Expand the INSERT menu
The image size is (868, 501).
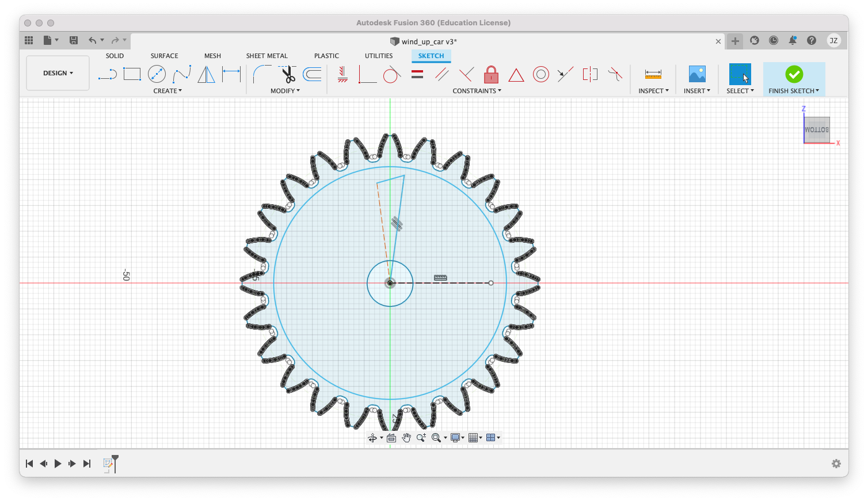[697, 91]
